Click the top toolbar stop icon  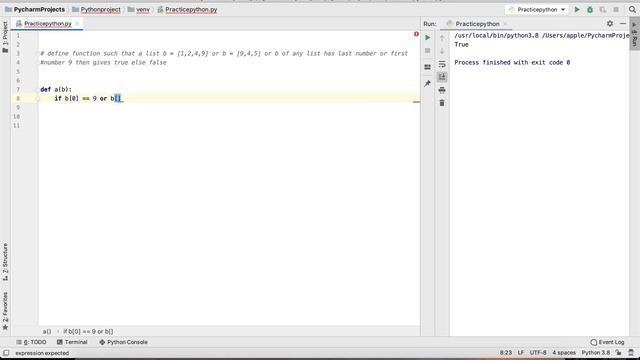tap(616, 9)
